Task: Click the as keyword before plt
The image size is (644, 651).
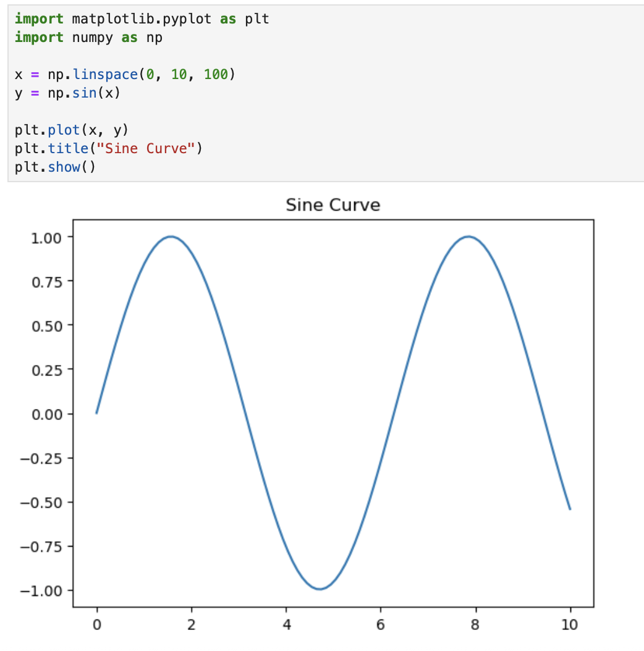Action: click(228, 19)
